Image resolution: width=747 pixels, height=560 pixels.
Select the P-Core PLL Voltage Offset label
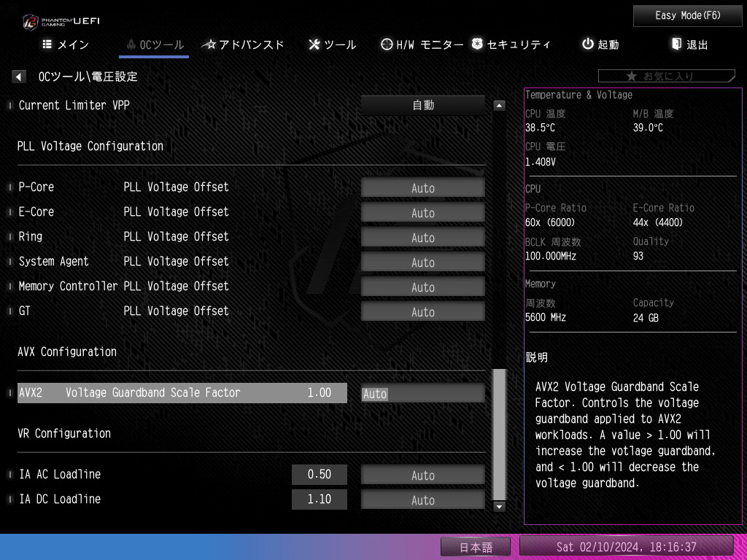pyautogui.click(x=123, y=187)
